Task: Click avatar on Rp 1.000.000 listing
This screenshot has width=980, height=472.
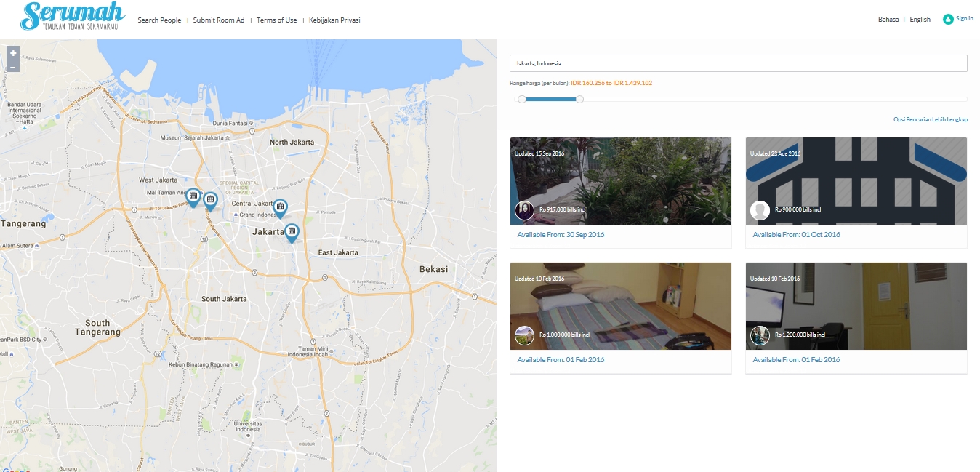Action: [x=524, y=335]
